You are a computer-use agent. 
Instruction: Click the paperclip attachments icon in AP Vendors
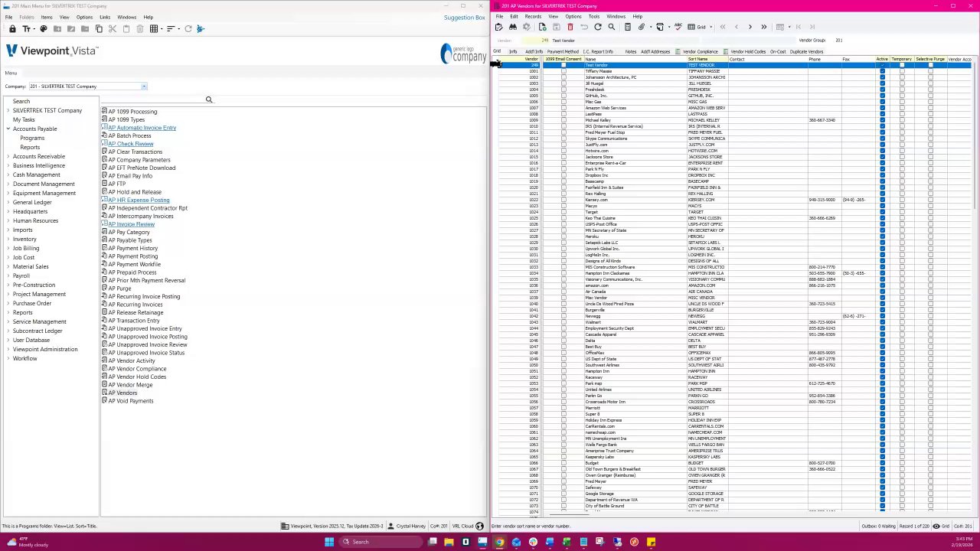642,27
